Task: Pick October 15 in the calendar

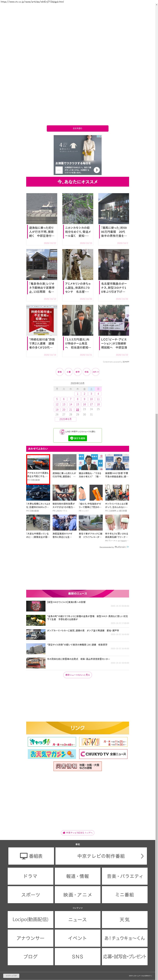Action: [78, 404]
